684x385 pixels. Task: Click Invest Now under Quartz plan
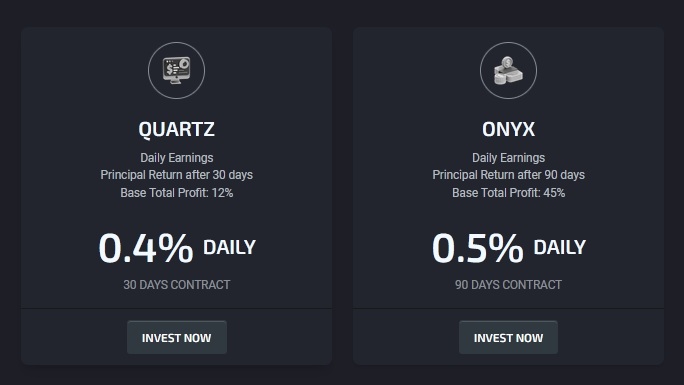[x=177, y=337]
